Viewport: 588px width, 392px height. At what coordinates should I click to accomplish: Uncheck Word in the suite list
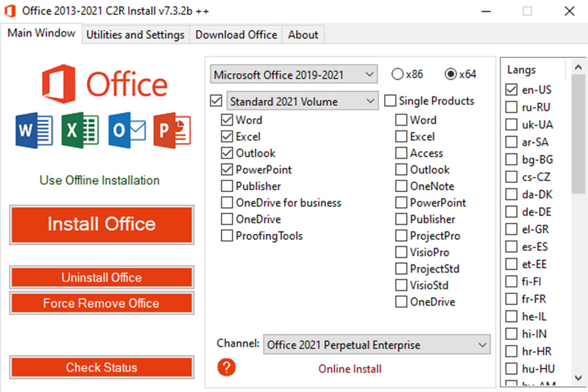coord(227,120)
